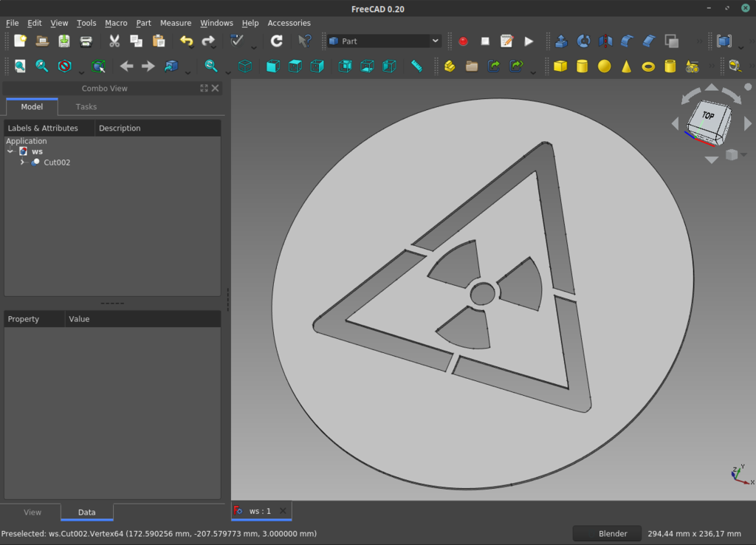Switch to the View property tab
This screenshot has height=545, width=756.
tap(32, 513)
